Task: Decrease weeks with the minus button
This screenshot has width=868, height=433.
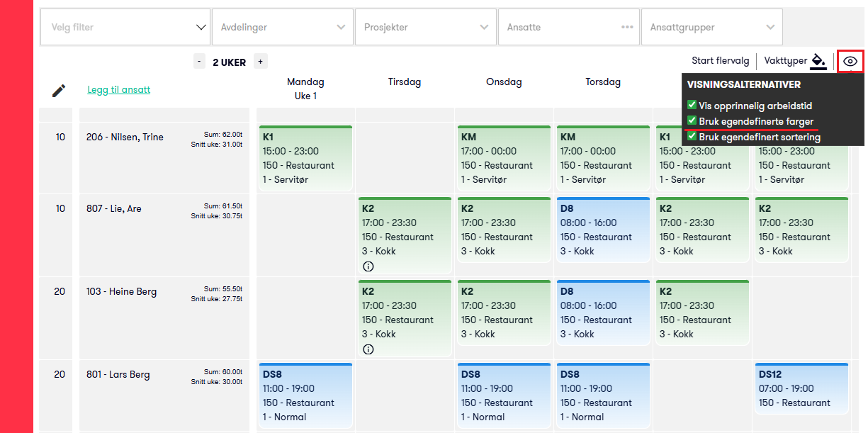Action: [200, 62]
